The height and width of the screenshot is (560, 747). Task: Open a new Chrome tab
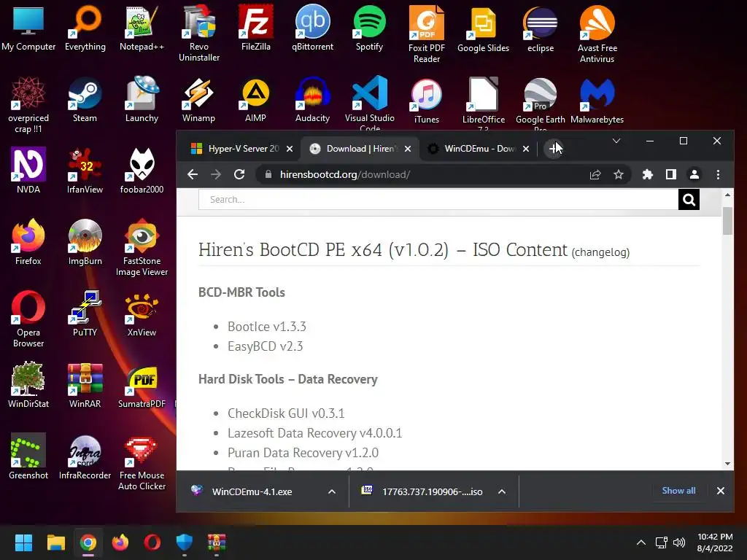tap(553, 149)
